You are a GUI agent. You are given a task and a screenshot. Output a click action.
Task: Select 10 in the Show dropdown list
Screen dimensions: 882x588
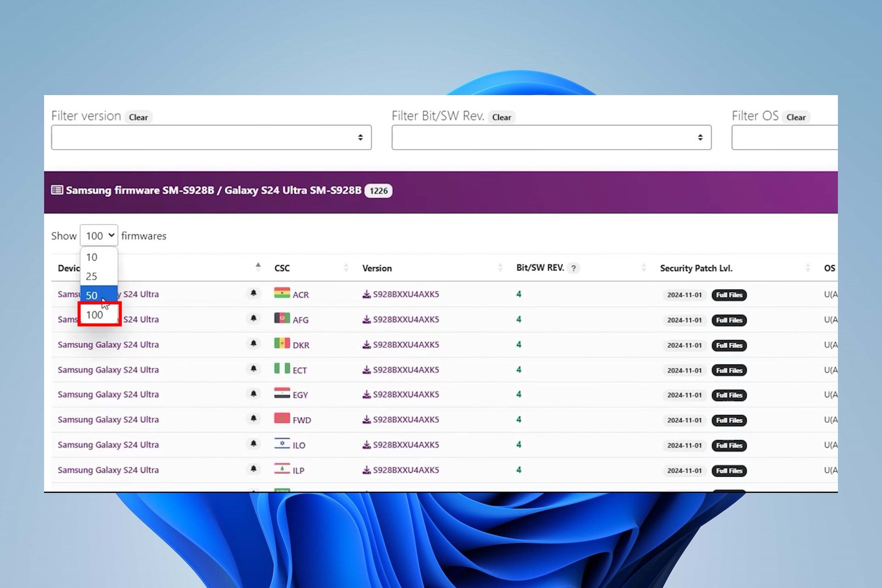click(x=99, y=257)
